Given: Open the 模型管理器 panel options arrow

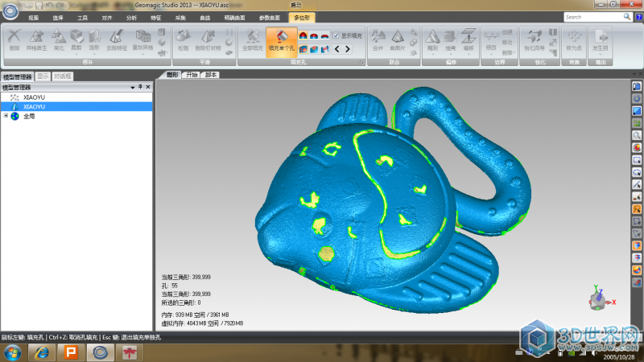Looking at the screenshot, I should click(133, 88).
